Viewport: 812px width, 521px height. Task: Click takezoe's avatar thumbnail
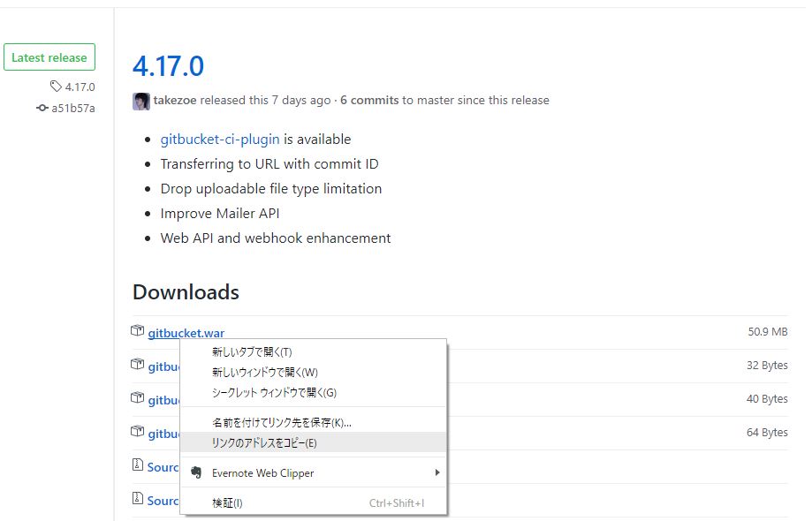[141, 102]
